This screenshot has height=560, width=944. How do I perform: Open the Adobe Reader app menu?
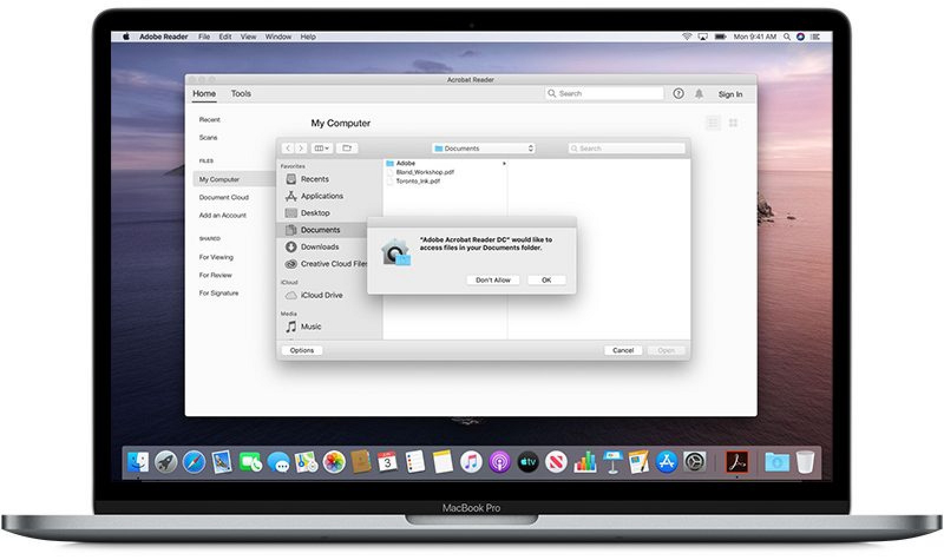click(x=163, y=37)
